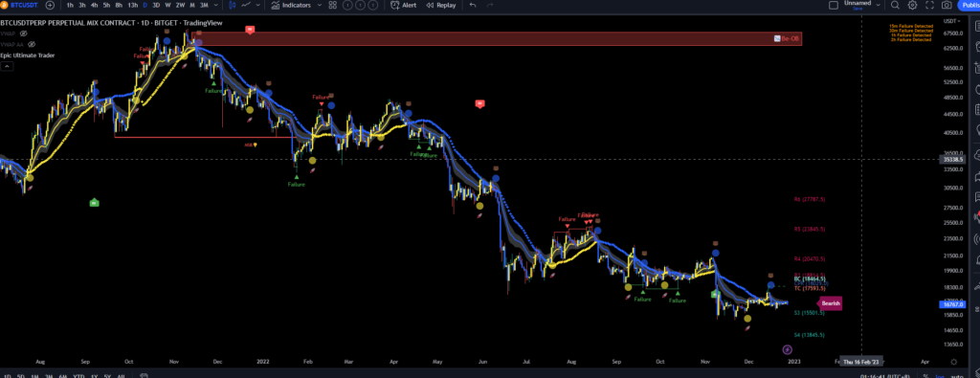Screen dimensions: 980x378
Task: Click the green flag marker
Action: click(x=94, y=203)
